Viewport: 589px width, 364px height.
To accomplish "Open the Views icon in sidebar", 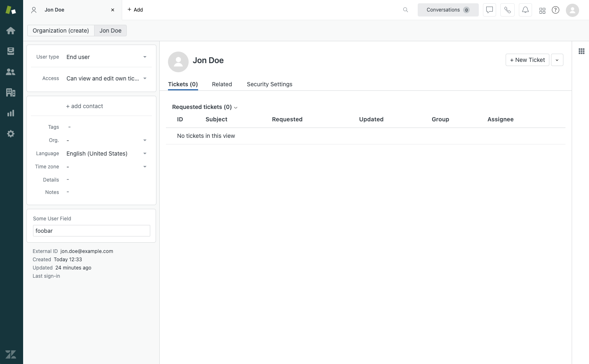I will (x=11, y=51).
